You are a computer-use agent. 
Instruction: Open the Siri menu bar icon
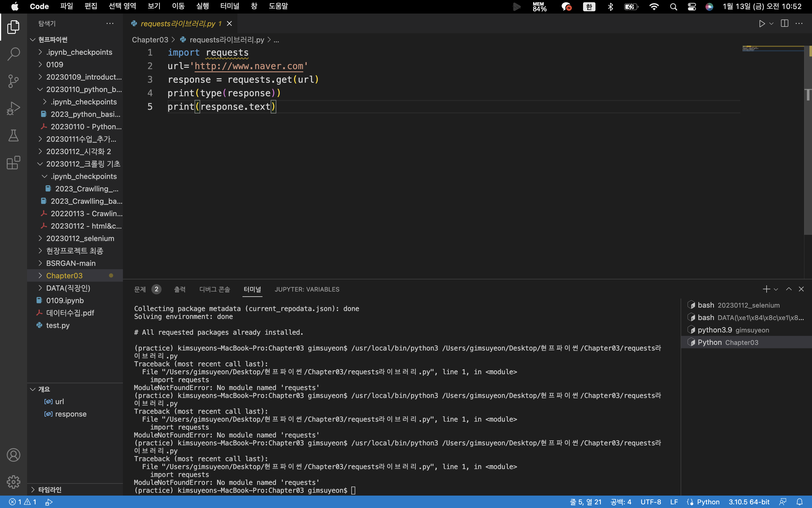pos(709,7)
